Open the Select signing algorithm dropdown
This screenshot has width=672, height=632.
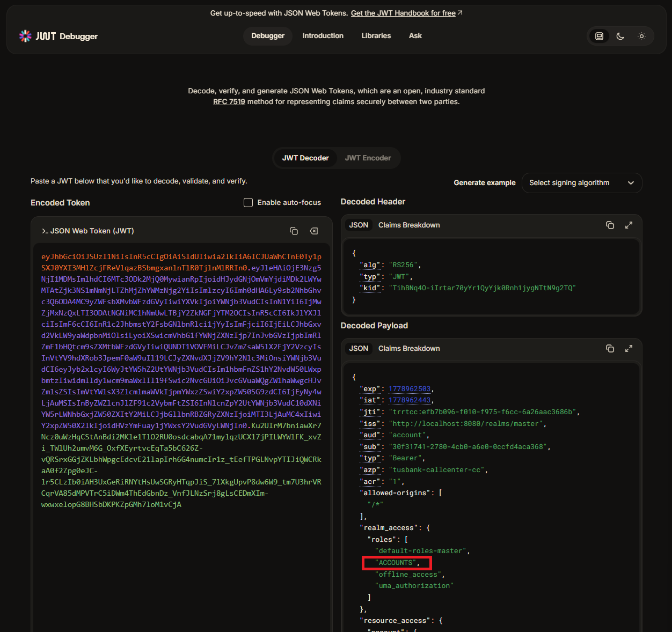pos(582,182)
